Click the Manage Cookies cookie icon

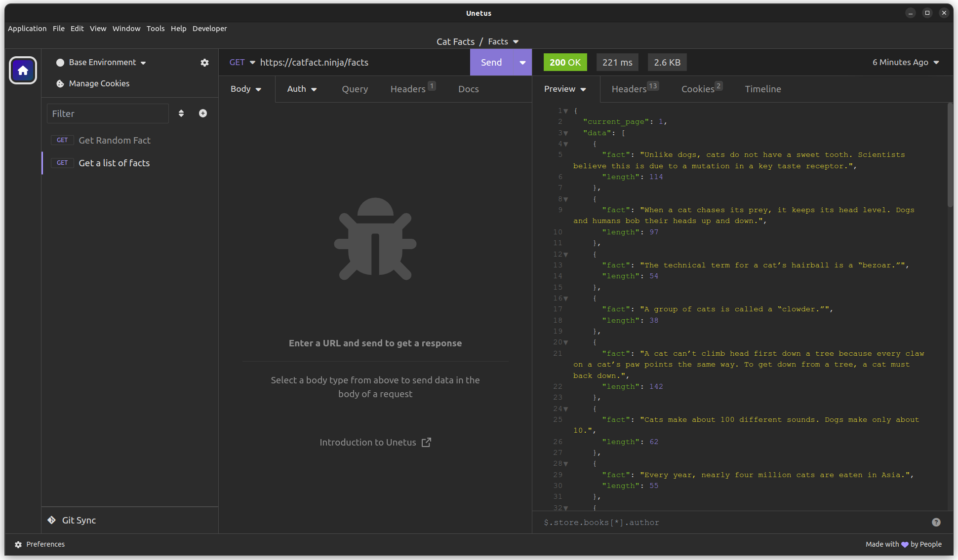pos(60,83)
